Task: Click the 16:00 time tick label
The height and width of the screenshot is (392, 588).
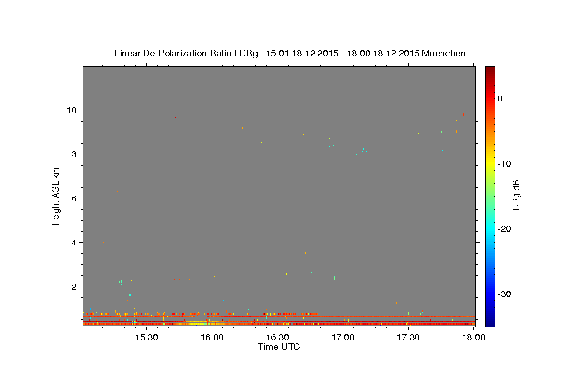Action: [x=212, y=338]
